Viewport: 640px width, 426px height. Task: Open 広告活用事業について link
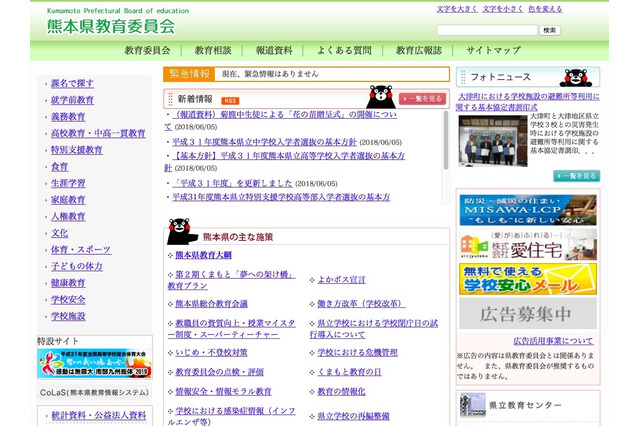click(553, 341)
